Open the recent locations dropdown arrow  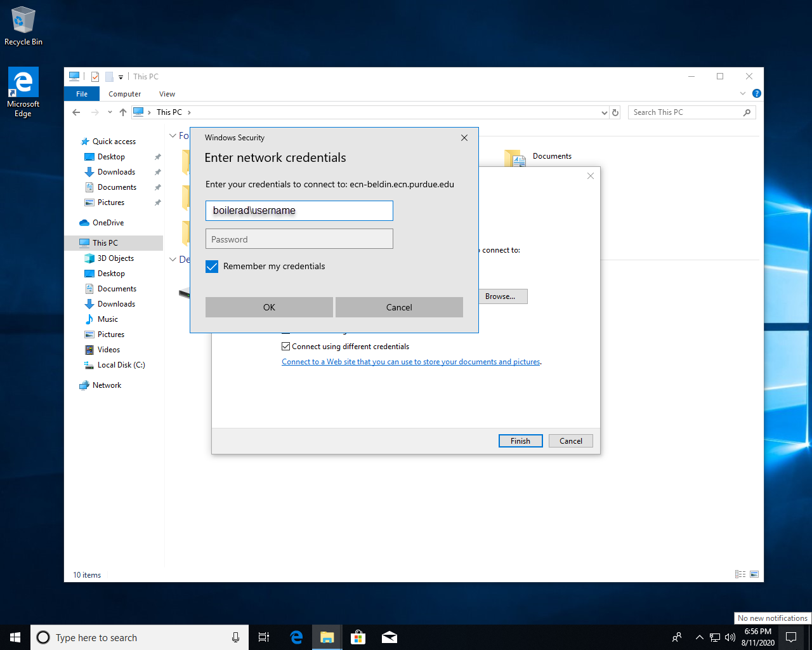110,112
